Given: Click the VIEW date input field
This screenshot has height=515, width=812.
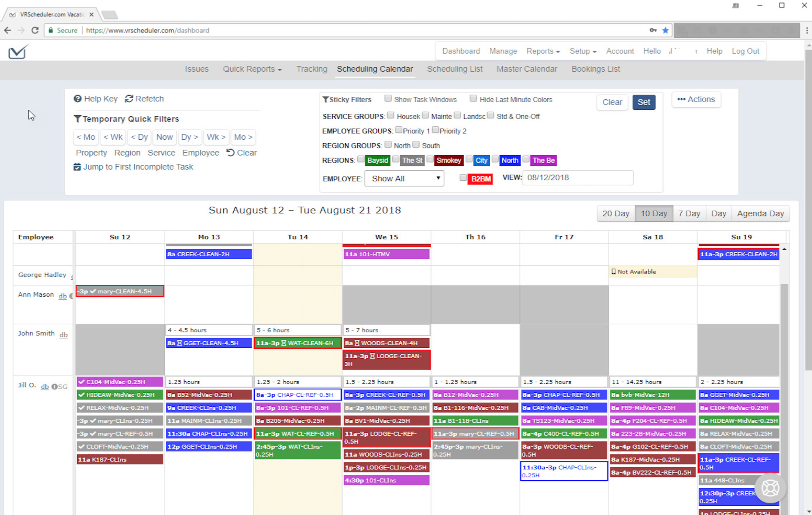Looking at the screenshot, I should [x=578, y=178].
